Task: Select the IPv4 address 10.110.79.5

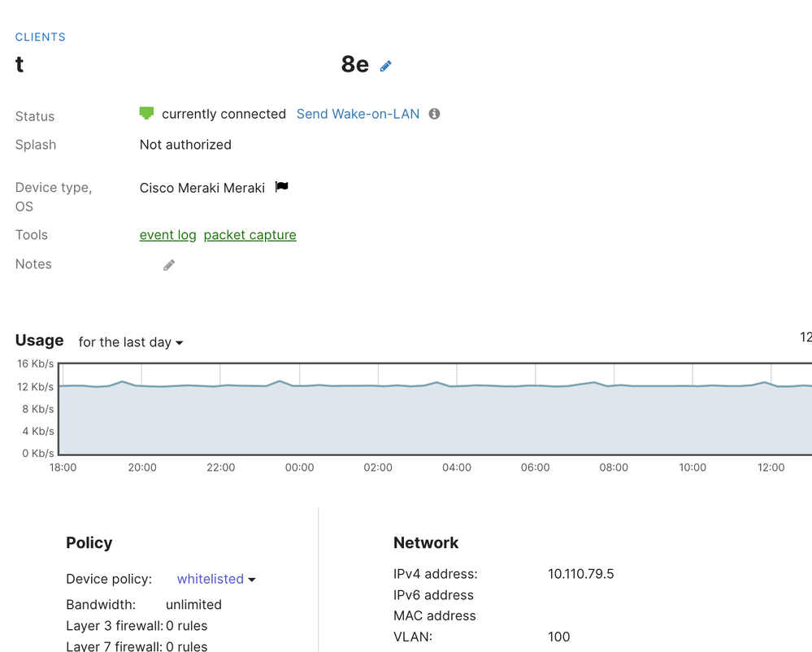Action: pyautogui.click(x=580, y=574)
